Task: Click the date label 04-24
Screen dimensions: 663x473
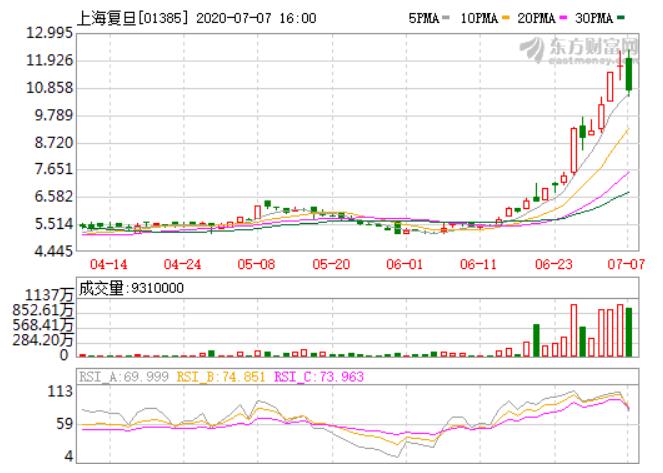Action: coord(183,265)
